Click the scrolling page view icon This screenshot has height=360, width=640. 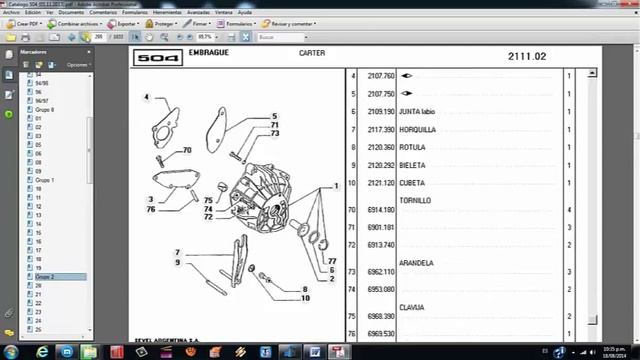(231, 38)
